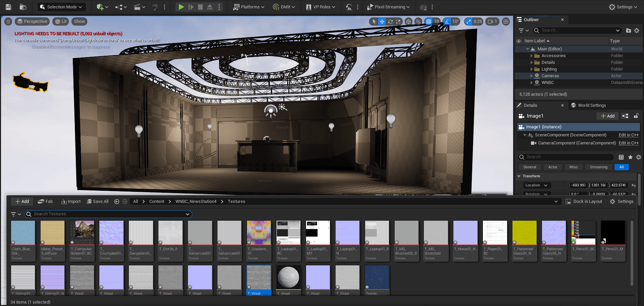Click the Import button in Content Browser
644x306 pixels.
tap(71, 202)
